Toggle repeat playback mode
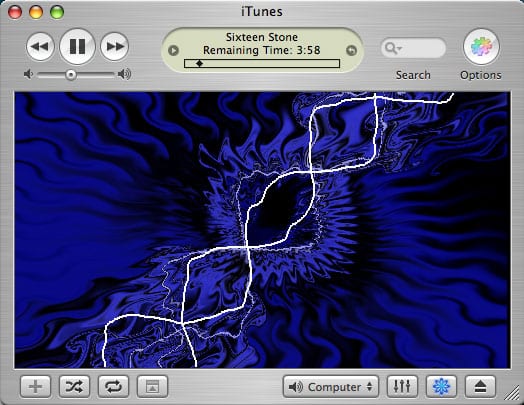Viewport: 524px width, 405px height. click(113, 387)
